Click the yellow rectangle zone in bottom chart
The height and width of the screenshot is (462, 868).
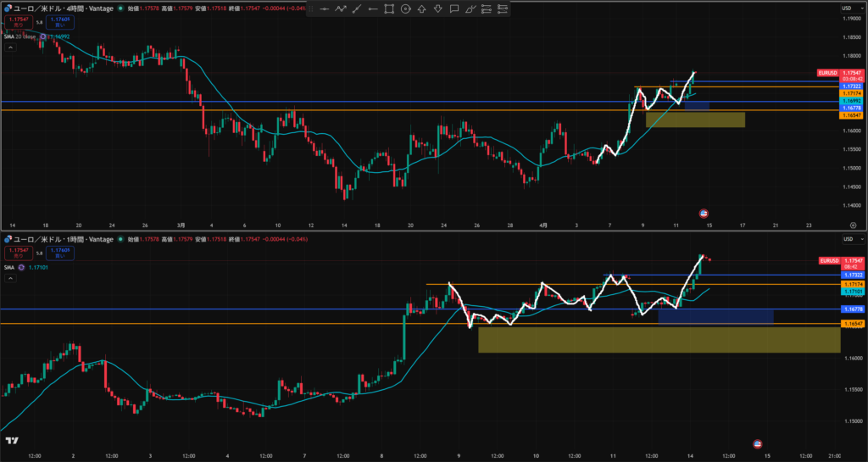point(658,340)
